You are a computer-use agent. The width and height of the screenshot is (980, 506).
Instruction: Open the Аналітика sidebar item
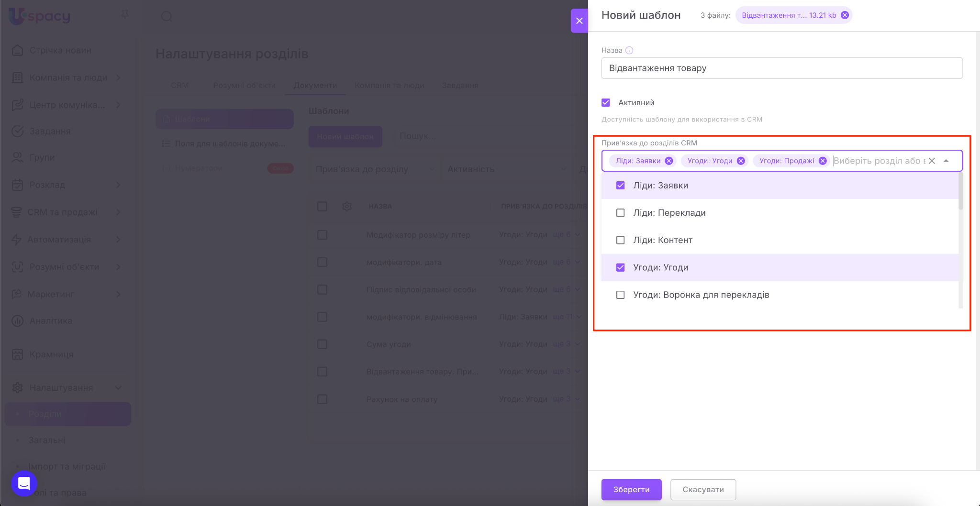[51, 321]
